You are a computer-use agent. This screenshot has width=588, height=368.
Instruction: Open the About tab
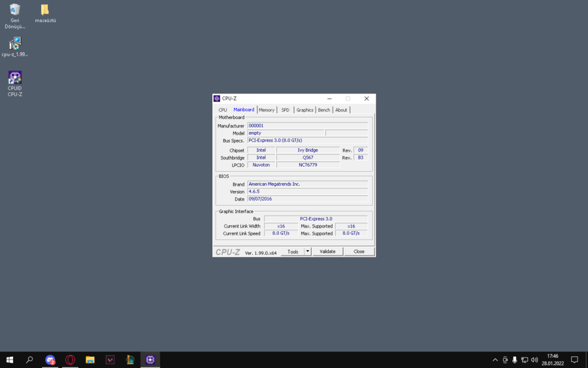(341, 110)
